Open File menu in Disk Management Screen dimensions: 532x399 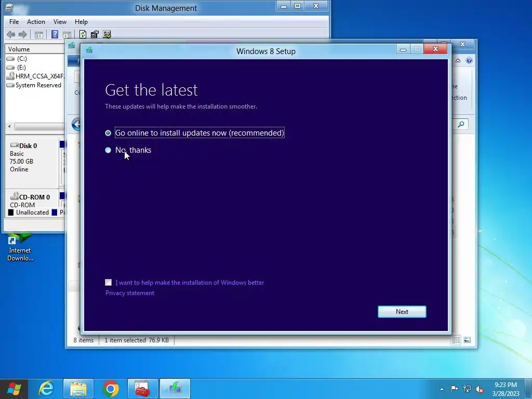(x=14, y=22)
